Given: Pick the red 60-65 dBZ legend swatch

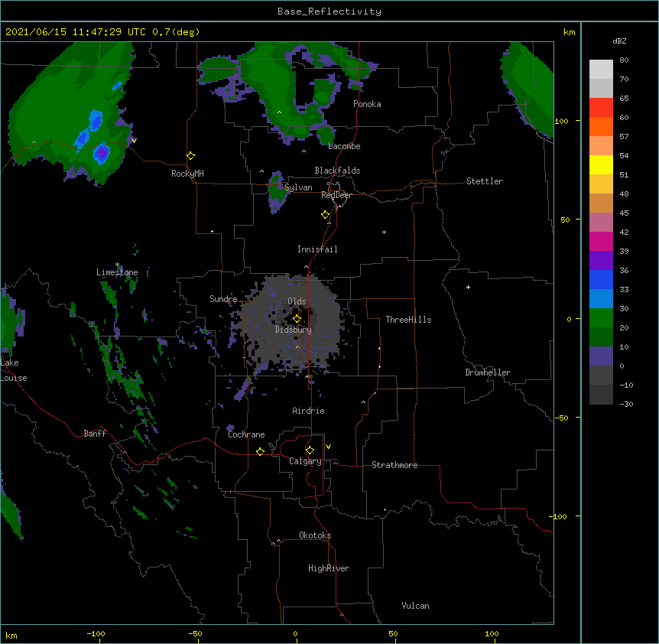Looking at the screenshot, I should pyautogui.click(x=601, y=108).
